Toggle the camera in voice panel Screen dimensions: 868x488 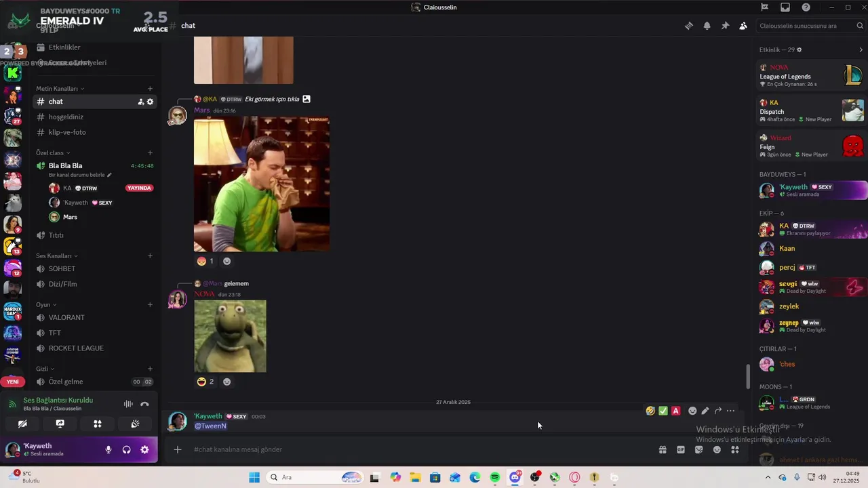[22, 424]
